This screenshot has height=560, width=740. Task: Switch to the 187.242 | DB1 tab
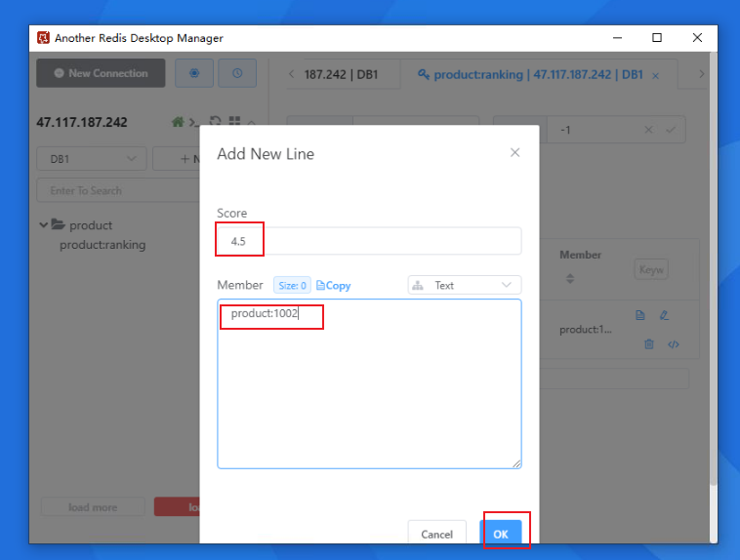[341, 74]
